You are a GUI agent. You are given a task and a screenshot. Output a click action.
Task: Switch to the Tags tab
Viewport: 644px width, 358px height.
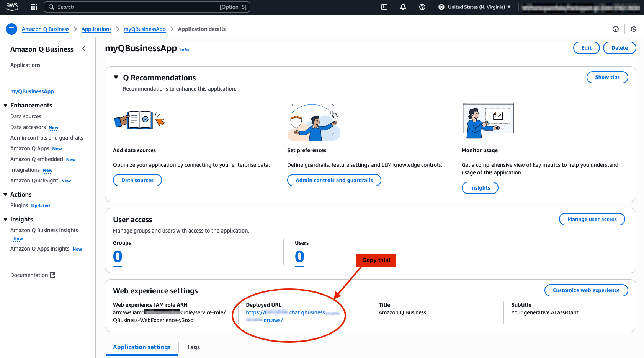coord(193,347)
